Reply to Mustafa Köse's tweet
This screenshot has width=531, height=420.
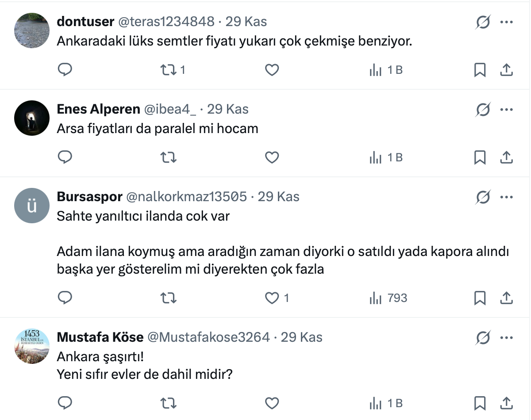click(65, 403)
